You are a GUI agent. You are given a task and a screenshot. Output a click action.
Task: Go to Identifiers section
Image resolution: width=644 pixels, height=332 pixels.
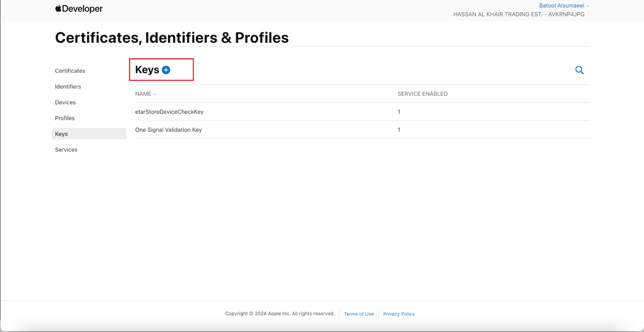[x=68, y=87]
